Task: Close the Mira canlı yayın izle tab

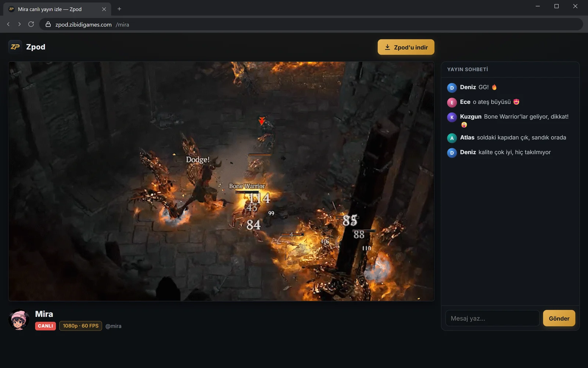Action: point(104,9)
